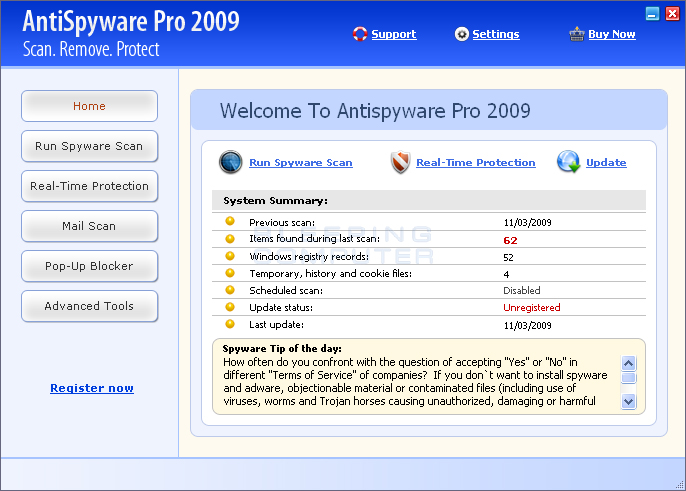
Task: Click the yellow bullet beside Temporary, history and cookie files
Action: click(x=230, y=273)
